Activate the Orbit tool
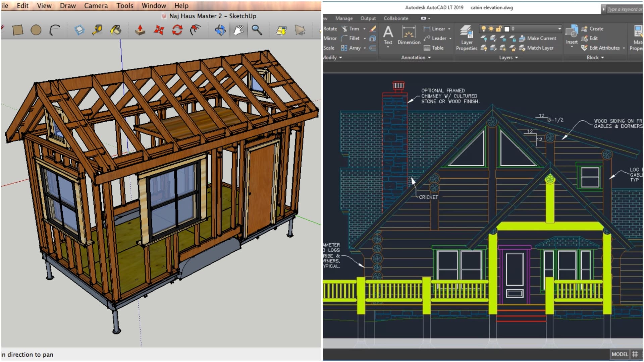The height and width of the screenshot is (362, 644). pyautogui.click(x=220, y=30)
